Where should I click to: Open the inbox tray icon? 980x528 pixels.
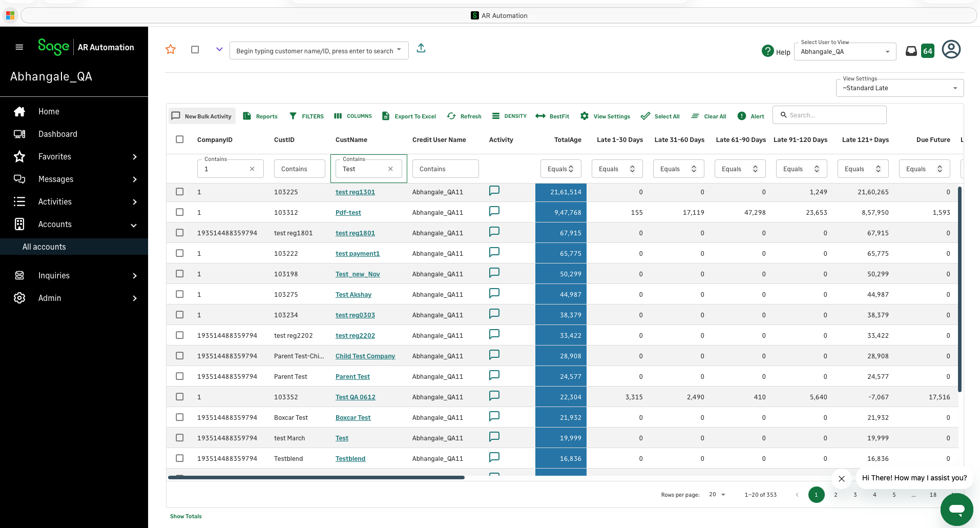[x=911, y=51]
